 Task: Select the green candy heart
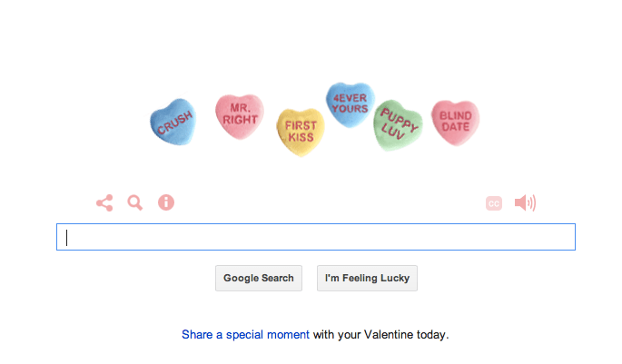pyautogui.click(x=398, y=124)
